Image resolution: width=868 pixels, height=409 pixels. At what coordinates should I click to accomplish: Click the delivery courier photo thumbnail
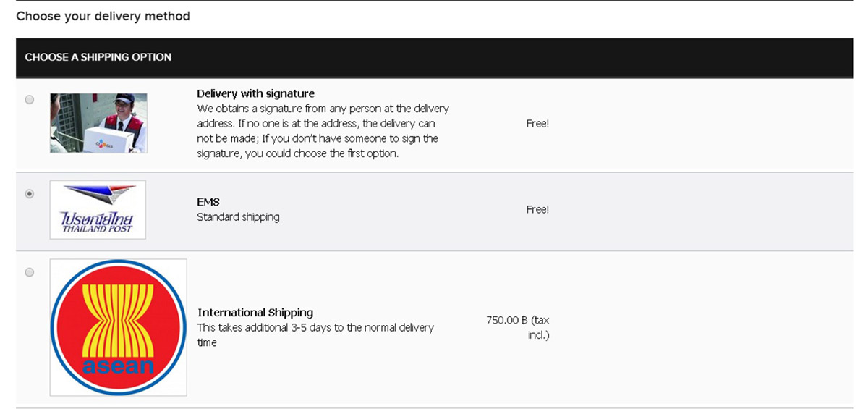click(x=98, y=123)
